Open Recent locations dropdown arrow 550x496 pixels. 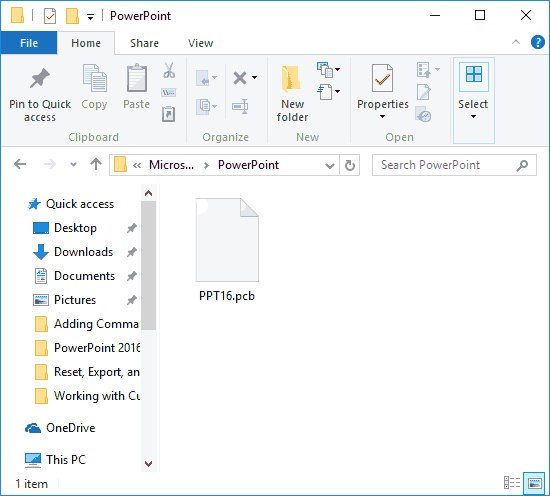click(x=73, y=164)
